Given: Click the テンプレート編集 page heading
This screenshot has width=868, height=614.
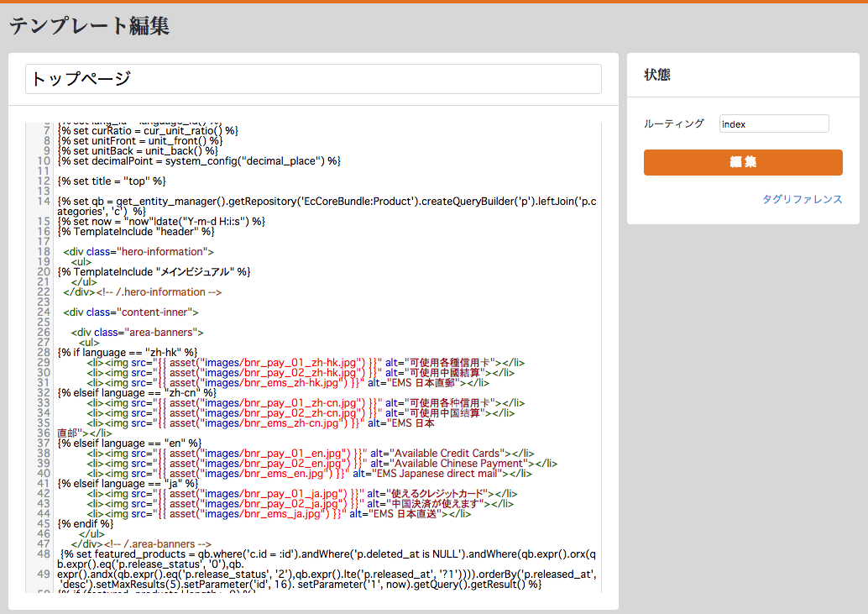Looking at the screenshot, I should [89, 26].
